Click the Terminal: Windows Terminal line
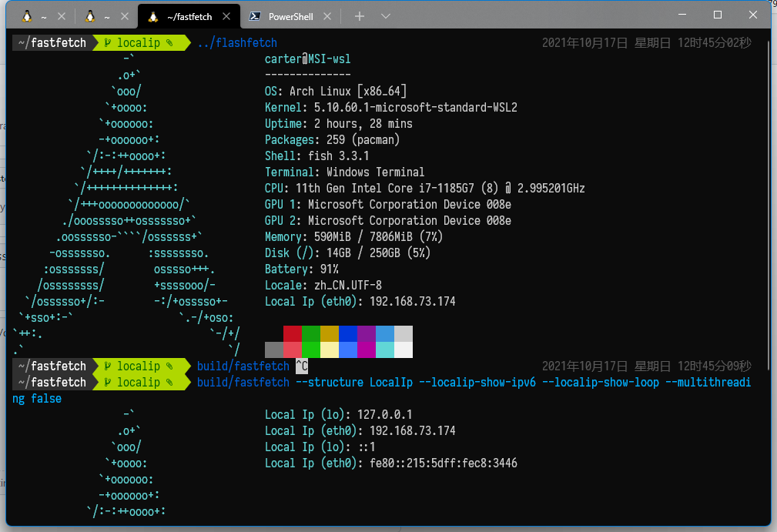The height and width of the screenshot is (532, 777). click(x=344, y=172)
